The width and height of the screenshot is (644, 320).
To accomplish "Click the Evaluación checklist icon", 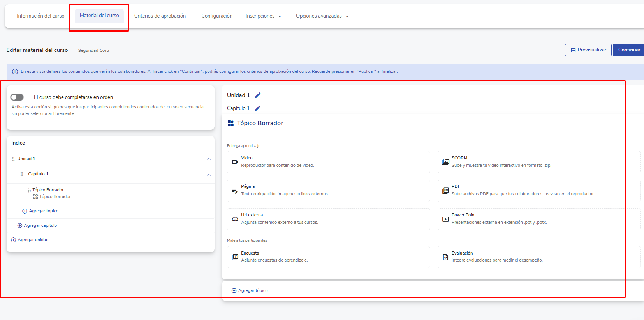I will (445, 257).
